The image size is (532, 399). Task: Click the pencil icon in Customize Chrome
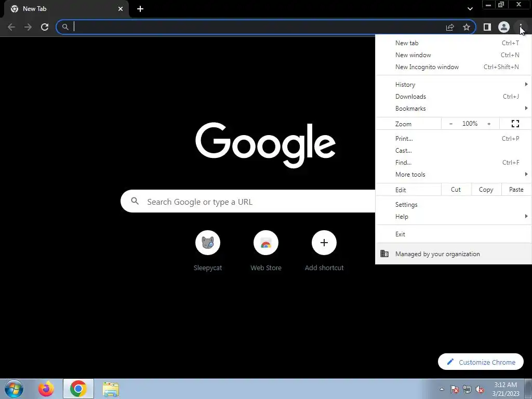point(450,362)
